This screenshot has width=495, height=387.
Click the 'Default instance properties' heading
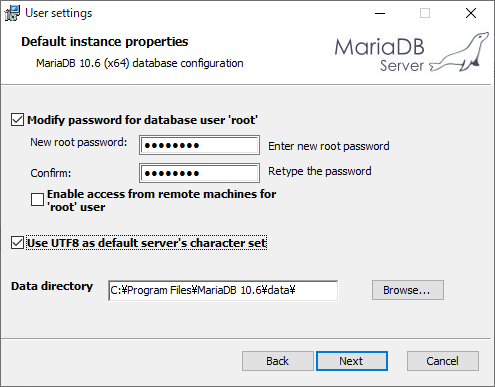click(105, 42)
